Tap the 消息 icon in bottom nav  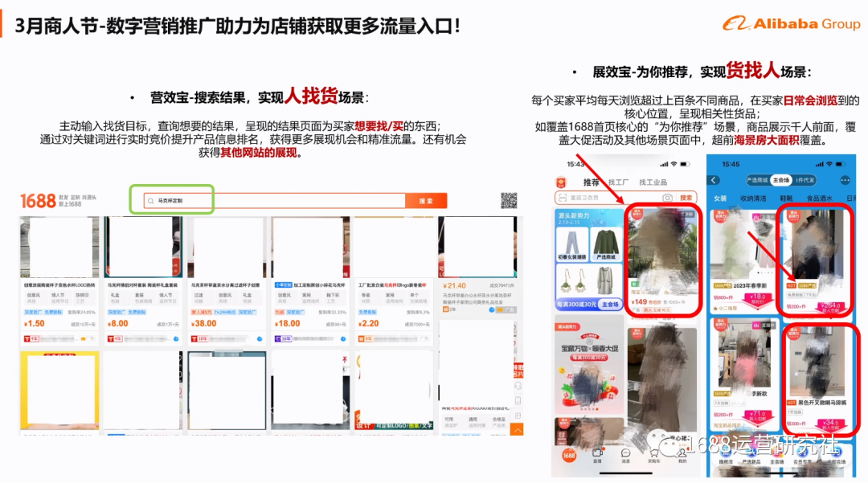coord(625,456)
